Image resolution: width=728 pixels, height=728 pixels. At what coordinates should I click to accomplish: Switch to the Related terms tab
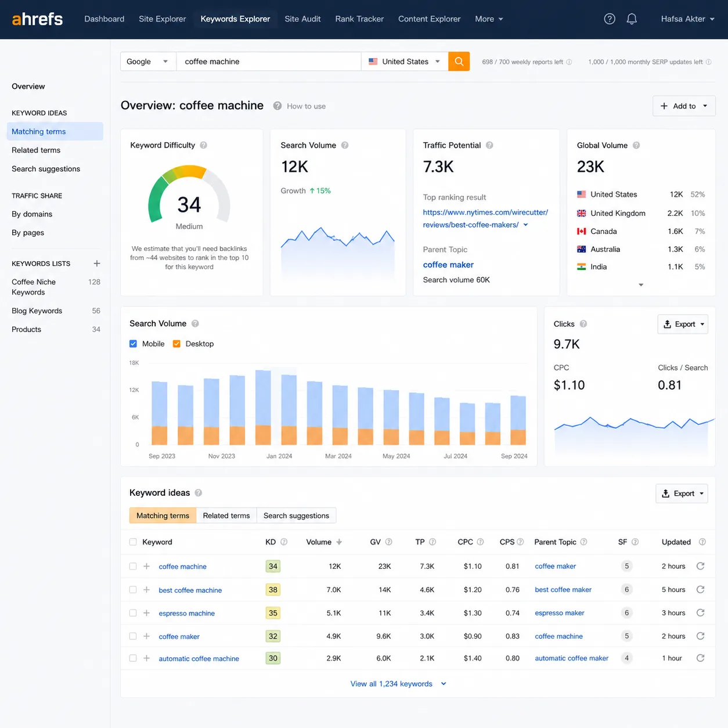(226, 516)
